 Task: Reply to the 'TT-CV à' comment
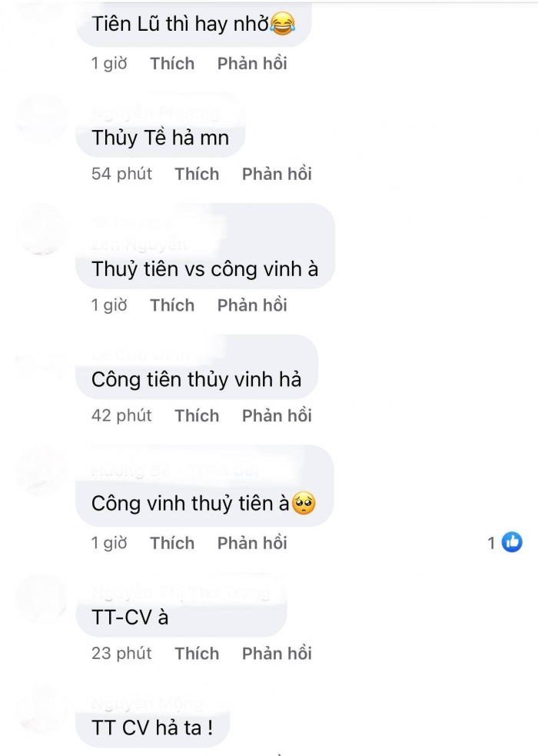click(x=277, y=654)
